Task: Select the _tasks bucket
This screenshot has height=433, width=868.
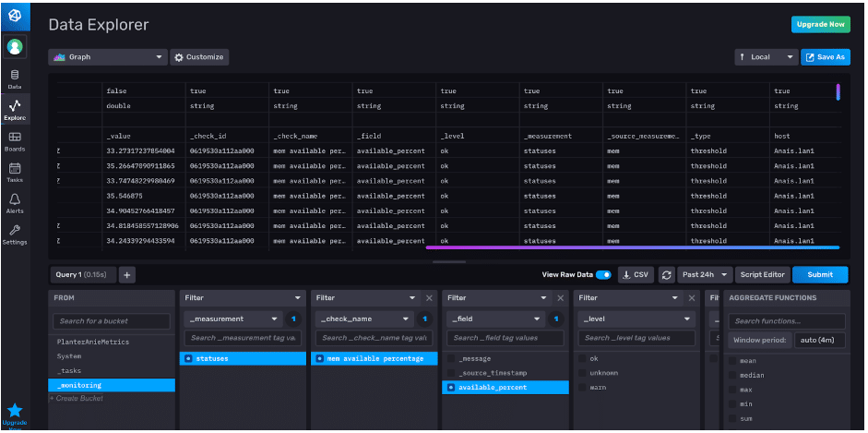Action: pos(112,371)
